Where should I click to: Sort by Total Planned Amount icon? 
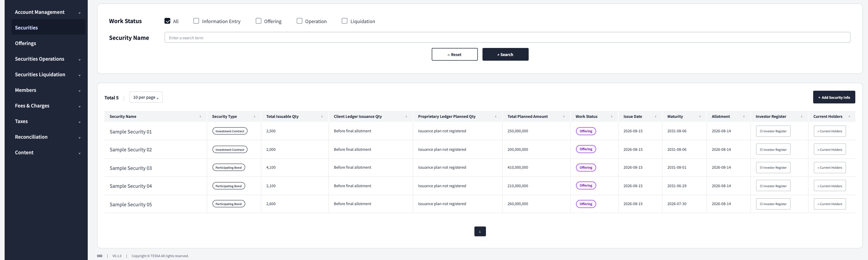tap(564, 117)
